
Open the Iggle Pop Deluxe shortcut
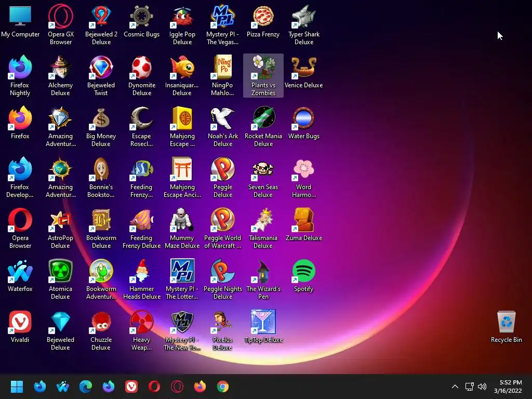[182, 24]
